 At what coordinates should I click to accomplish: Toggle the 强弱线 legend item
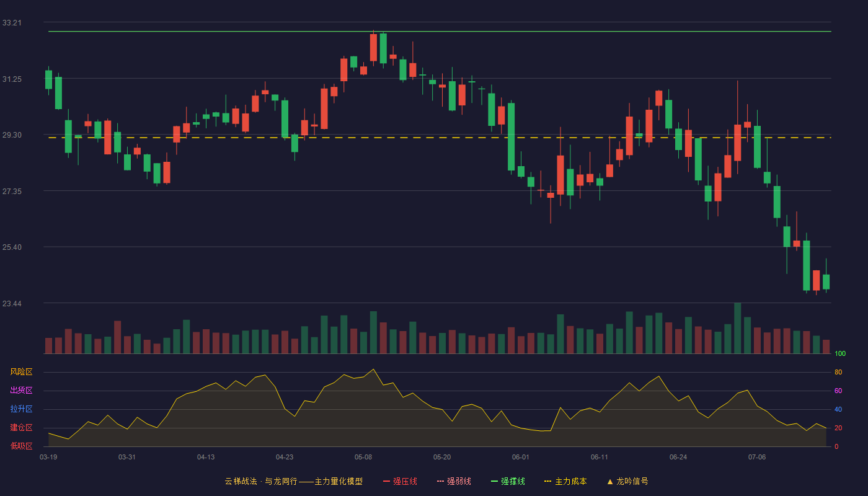[454, 481]
